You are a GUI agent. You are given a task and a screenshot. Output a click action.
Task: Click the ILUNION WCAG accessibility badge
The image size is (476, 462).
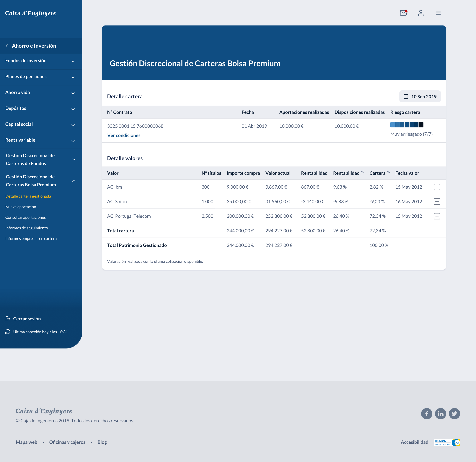pyautogui.click(x=447, y=442)
